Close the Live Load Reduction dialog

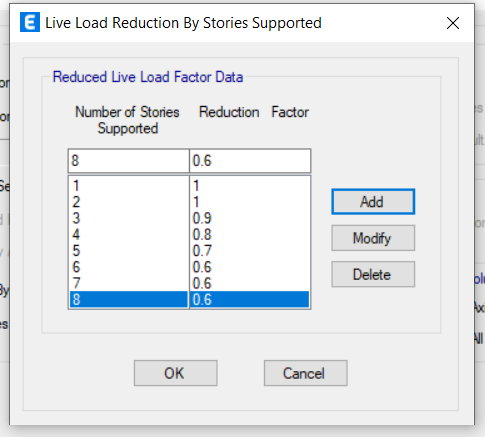[x=453, y=23]
